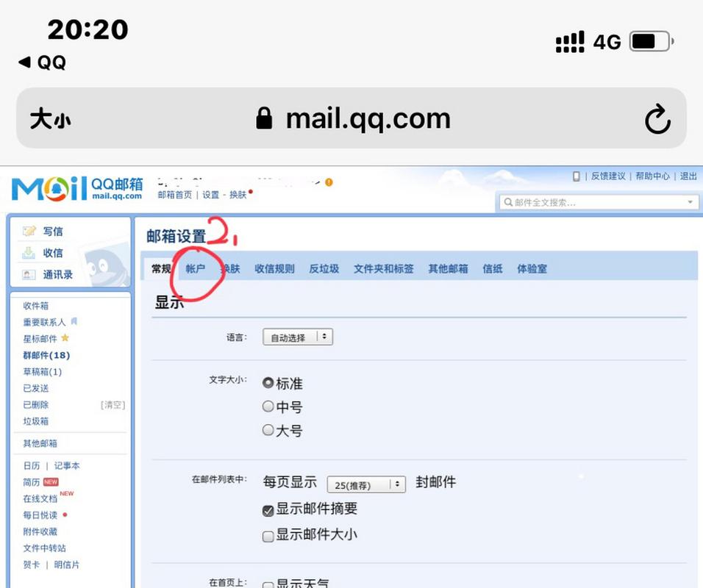Switch to the 文件夹和标签 tab
Viewport: 703px width, 588px height.
(383, 269)
